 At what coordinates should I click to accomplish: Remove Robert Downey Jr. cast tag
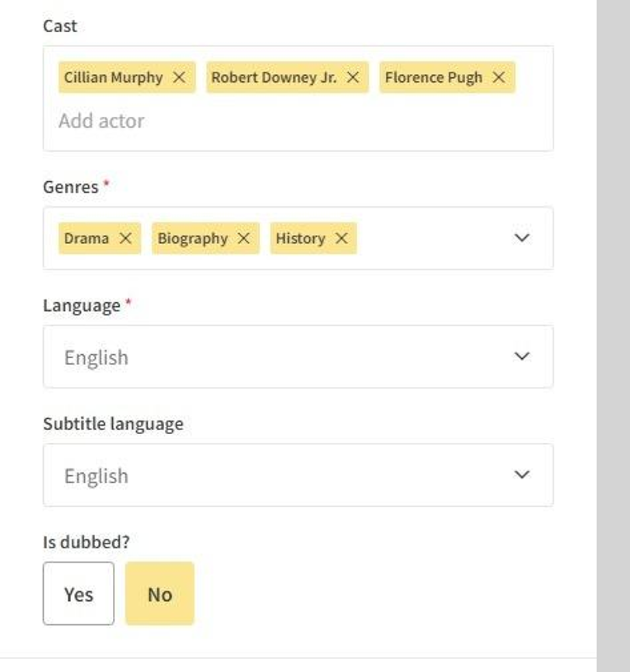[x=353, y=77]
